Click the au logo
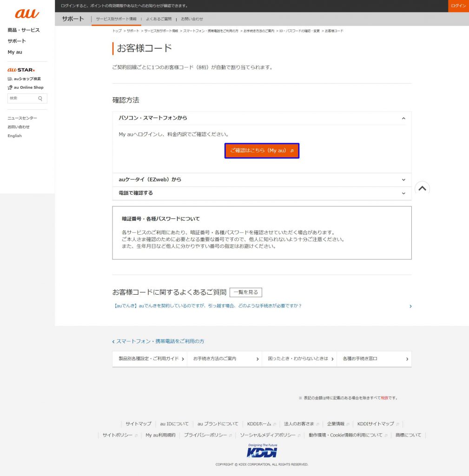This screenshot has width=469, height=476. [27, 13]
